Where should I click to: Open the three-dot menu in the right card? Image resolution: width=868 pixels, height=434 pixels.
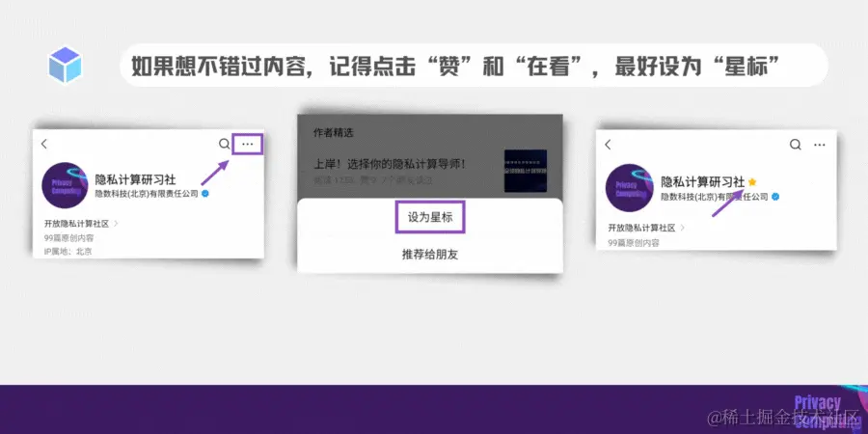[x=819, y=145]
